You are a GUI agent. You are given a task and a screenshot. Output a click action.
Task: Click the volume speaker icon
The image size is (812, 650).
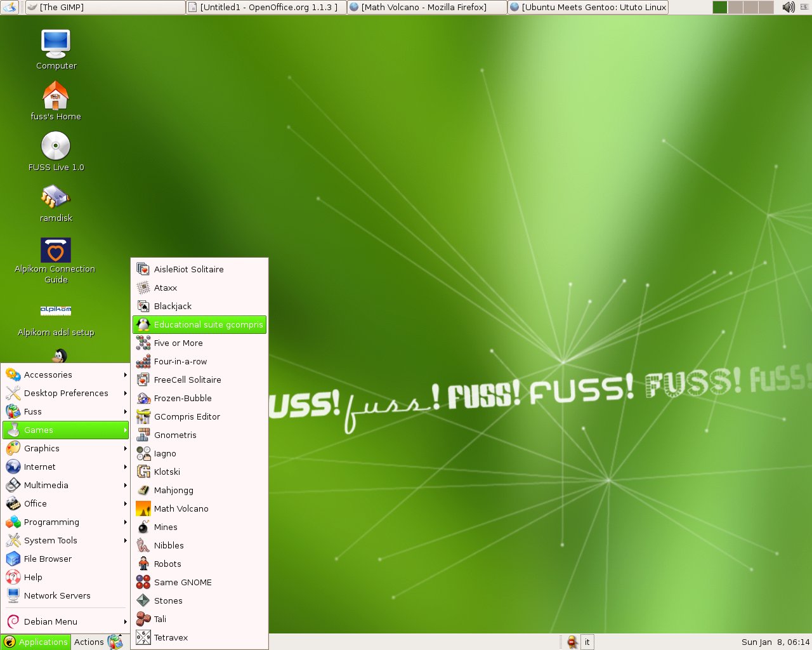[789, 7]
